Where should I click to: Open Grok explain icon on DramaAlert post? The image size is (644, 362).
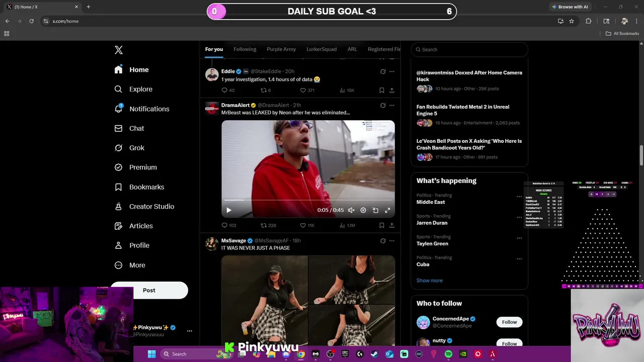[x=383, y=106]
